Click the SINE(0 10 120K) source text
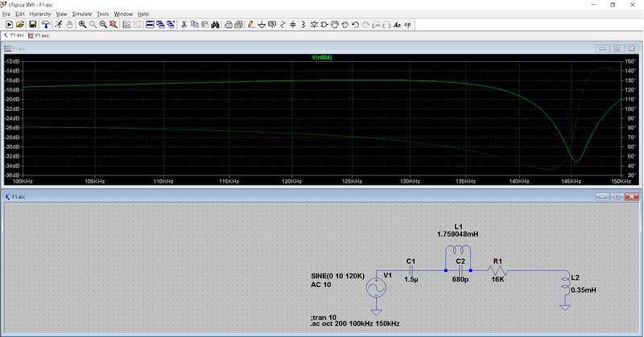644x337 pixels. click(x=337, y=276)
